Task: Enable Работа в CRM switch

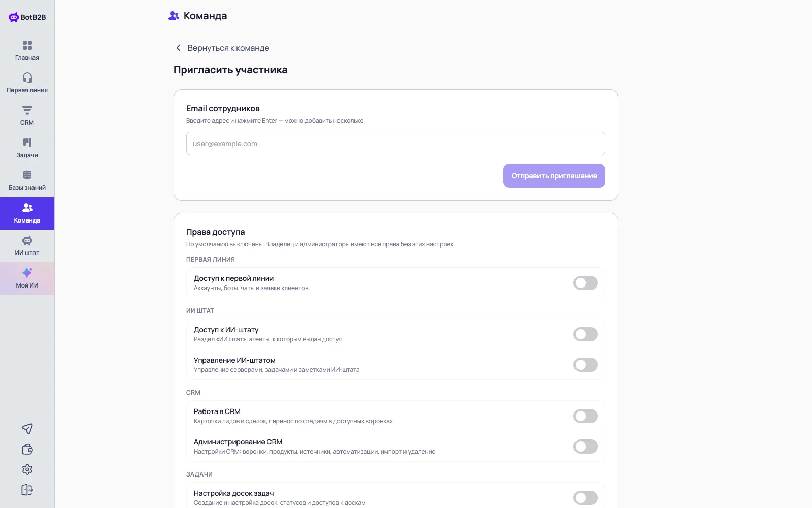Action: coord(586,416)
